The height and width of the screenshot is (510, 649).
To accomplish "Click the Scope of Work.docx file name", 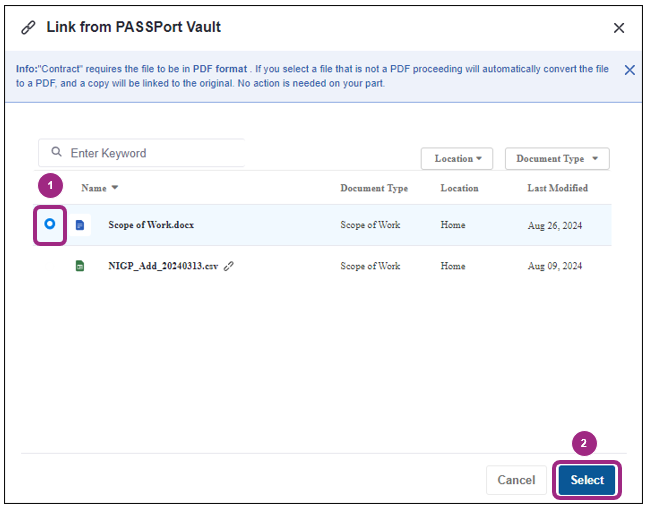I will tap(151, 225).
